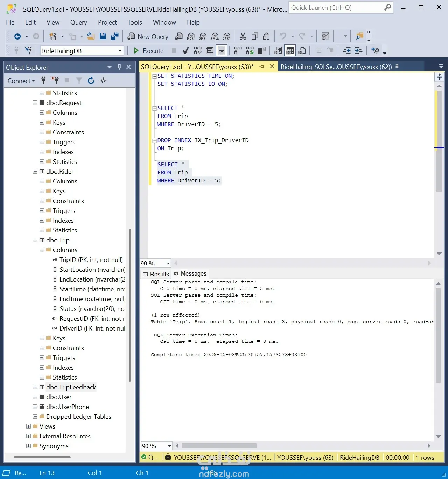The height and width of the screenshot is (479, 448).
Task: Expand the dbo.UserPhone table node
Action: point(35,407)
